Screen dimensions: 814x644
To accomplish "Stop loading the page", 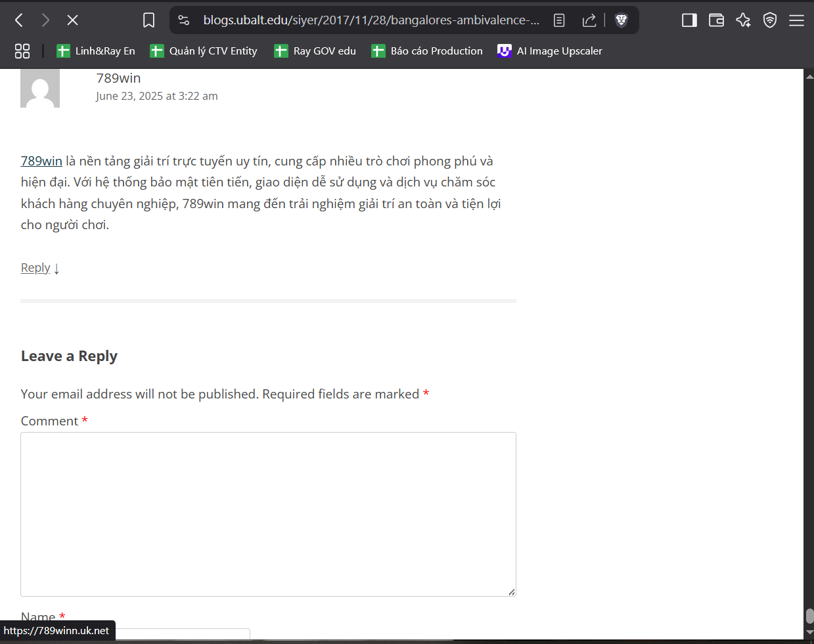I will pyautogui.click(x=73, y=20).
